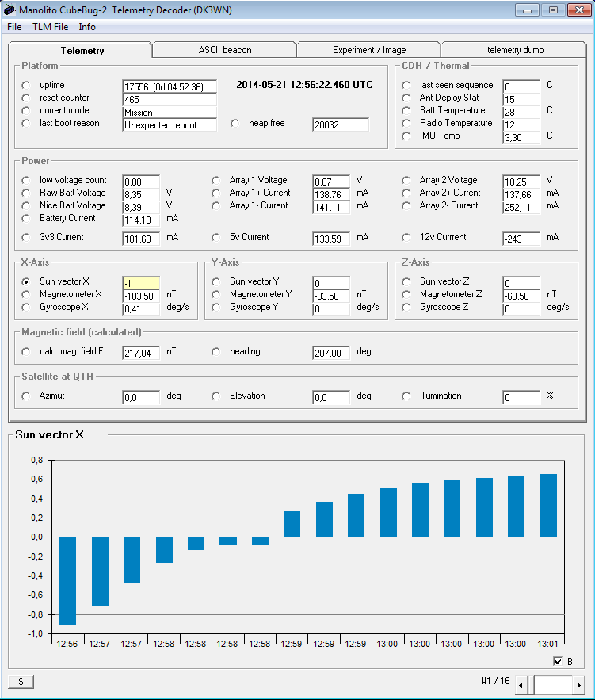Click the timestamp 2014-05-21 12:56:22.460 UTC
The width and height of the screenshot is (595, 700).
304,85
